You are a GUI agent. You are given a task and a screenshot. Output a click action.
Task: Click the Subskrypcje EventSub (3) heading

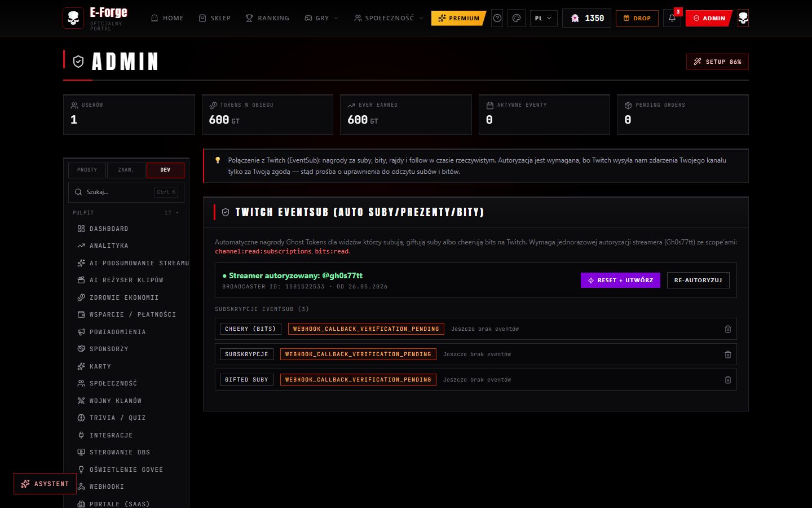tap(262, 309)
